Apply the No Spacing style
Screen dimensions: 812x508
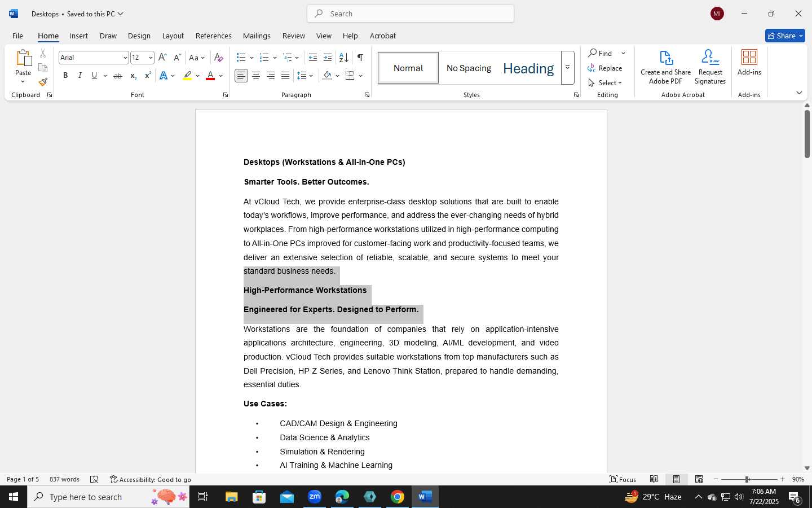click(x=469, y=68)
